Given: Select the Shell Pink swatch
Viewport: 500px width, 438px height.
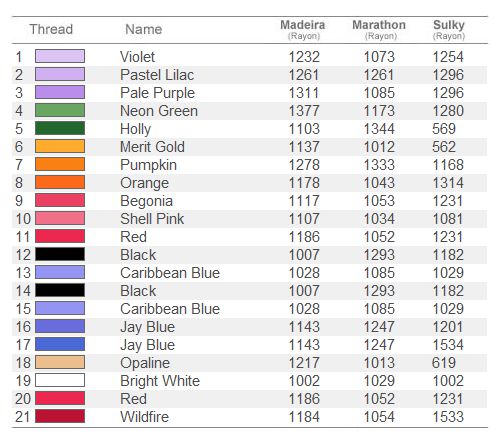Looking at the screenshot, I should click(x=60, y=218).
